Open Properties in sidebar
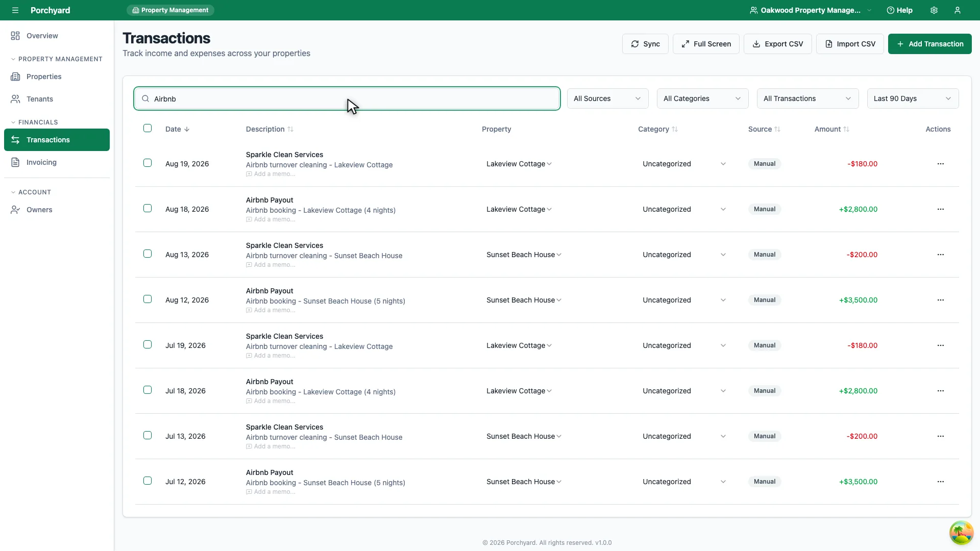This screenshot has height=551, width=980. [x=57, y=77]
